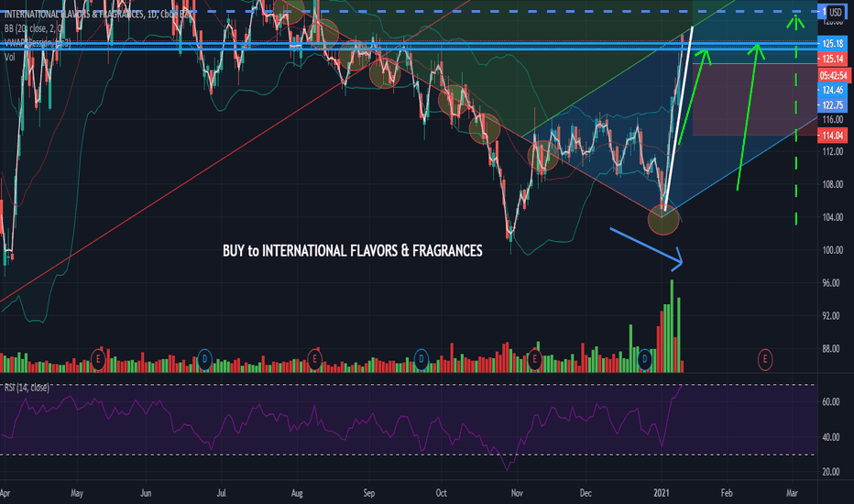This screenshot has height=504, width=854.
Task: Select the BB (20, close, 2, 0) indicator legend
Action: (x=34, y=28)
